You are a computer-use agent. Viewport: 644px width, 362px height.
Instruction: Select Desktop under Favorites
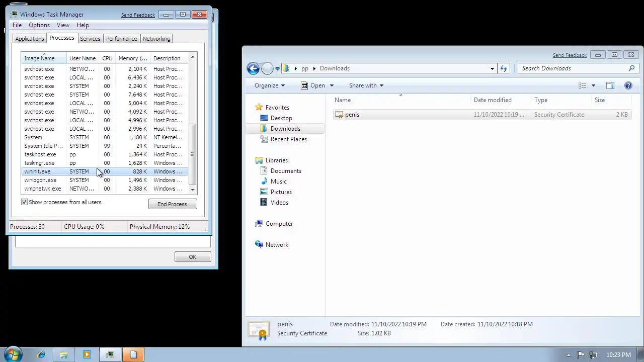pos(281,118)
